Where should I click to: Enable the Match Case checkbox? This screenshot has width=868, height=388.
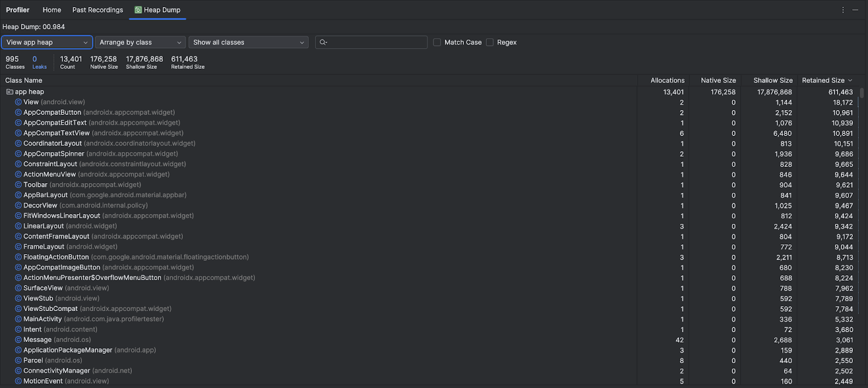point(437,42)
